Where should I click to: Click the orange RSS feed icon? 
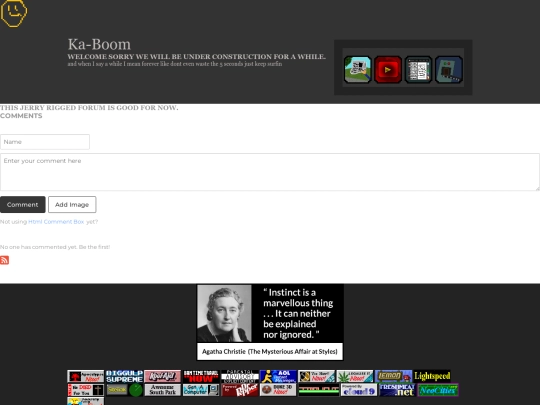pos(4,260)
